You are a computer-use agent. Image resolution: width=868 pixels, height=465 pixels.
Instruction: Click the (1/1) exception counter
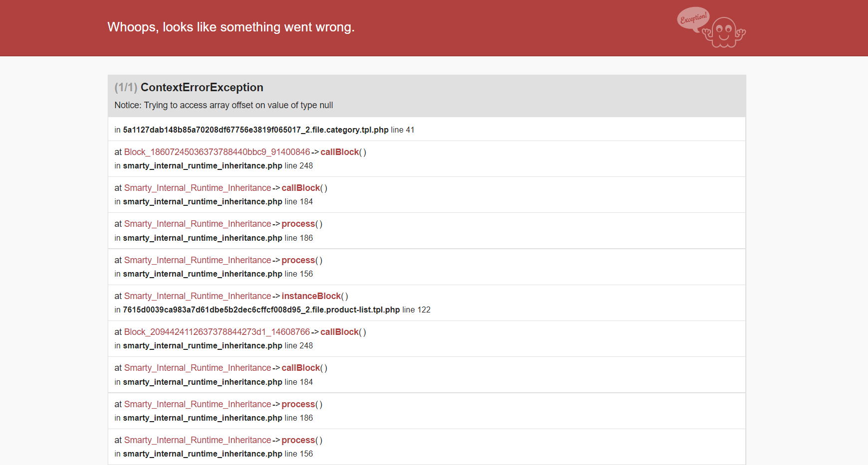(126, 87)
